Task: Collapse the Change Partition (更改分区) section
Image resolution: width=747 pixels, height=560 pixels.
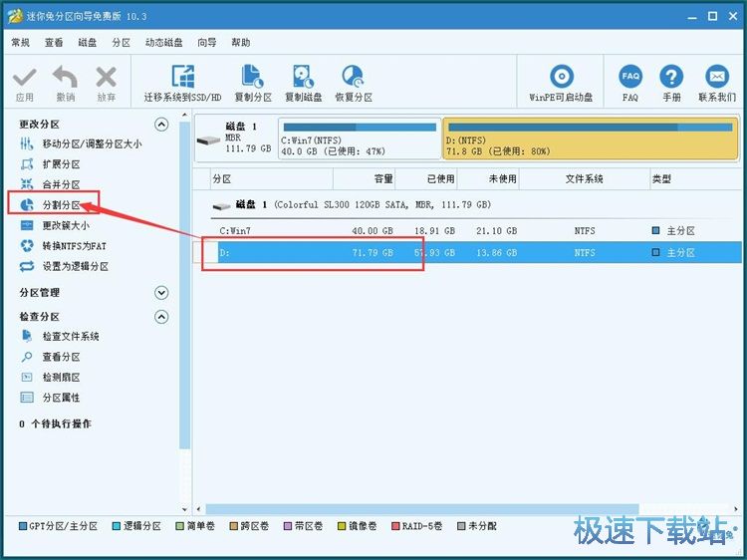Action: 161,125
